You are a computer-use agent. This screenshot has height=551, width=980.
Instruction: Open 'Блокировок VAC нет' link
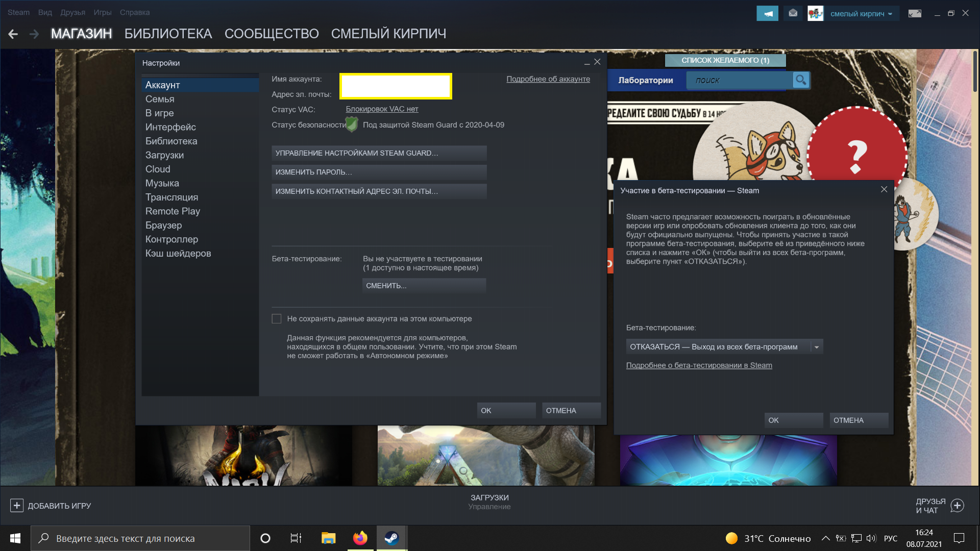pyautogui.click(x=382, y=109)
